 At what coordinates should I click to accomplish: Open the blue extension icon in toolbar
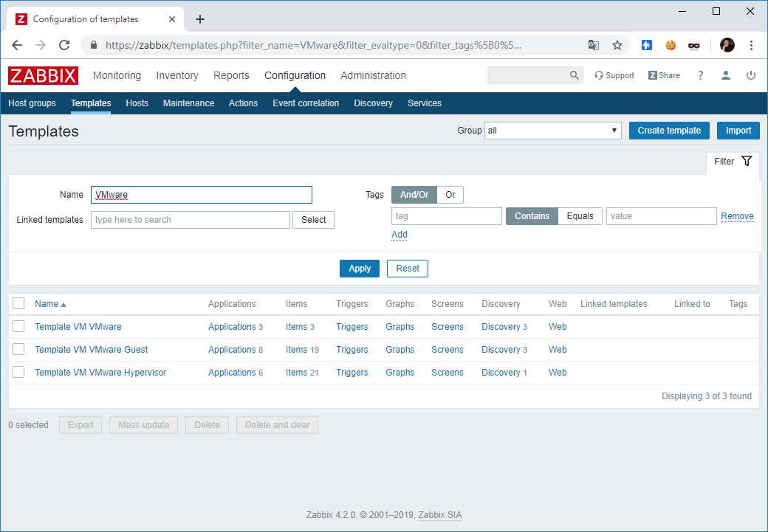point(647,46)
